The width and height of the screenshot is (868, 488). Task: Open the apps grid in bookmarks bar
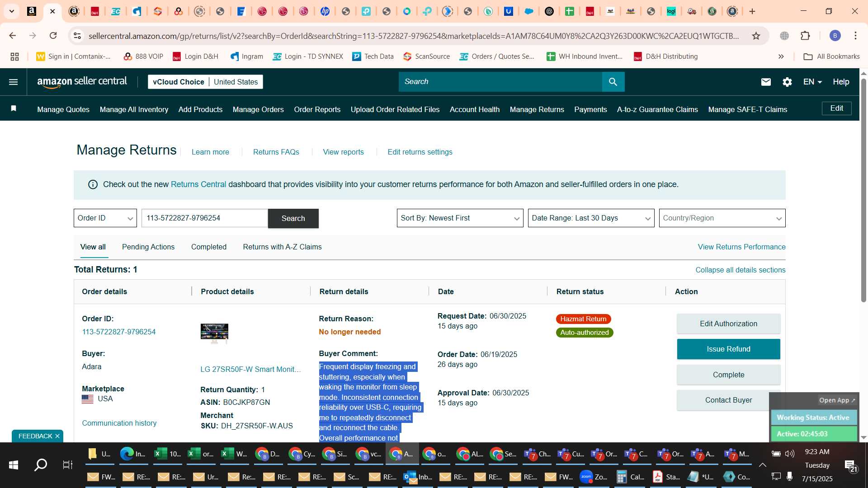[x=14, y=56]
